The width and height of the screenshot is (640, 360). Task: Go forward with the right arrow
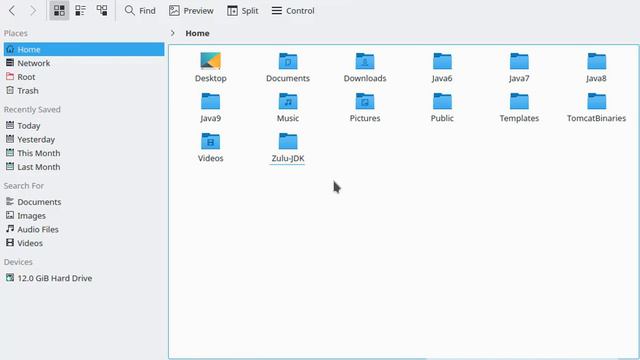click(33, 11)
